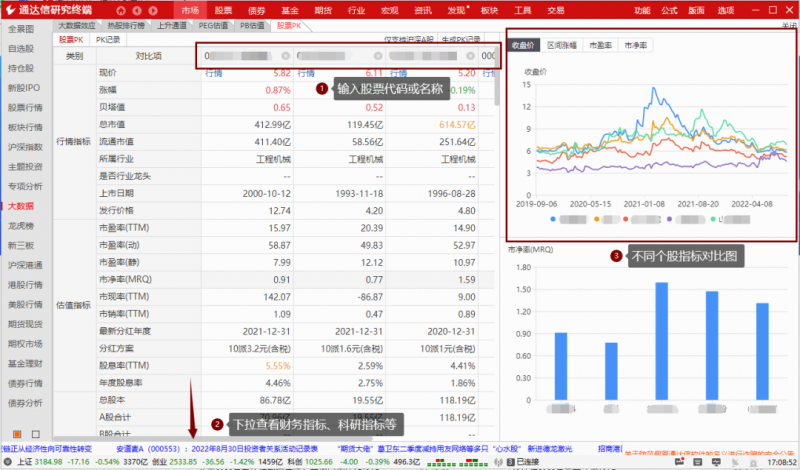800x470 pixels.
Task: Open the 发现 menu
Action: click(456, 10)
